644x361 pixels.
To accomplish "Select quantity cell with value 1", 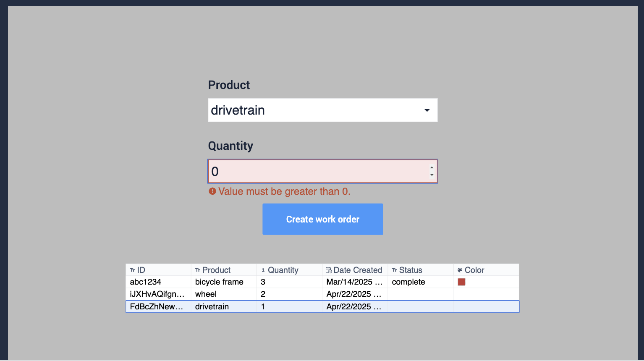I will 289,306.
